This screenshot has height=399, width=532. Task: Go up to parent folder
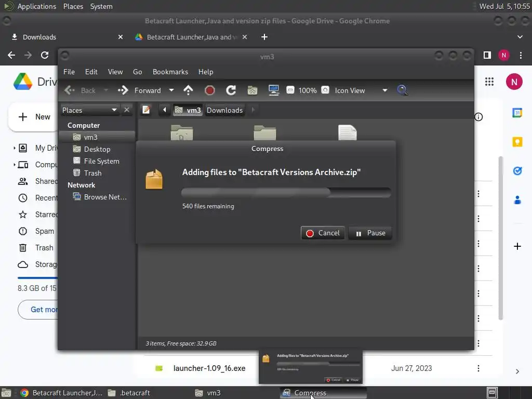pos(188,90)
